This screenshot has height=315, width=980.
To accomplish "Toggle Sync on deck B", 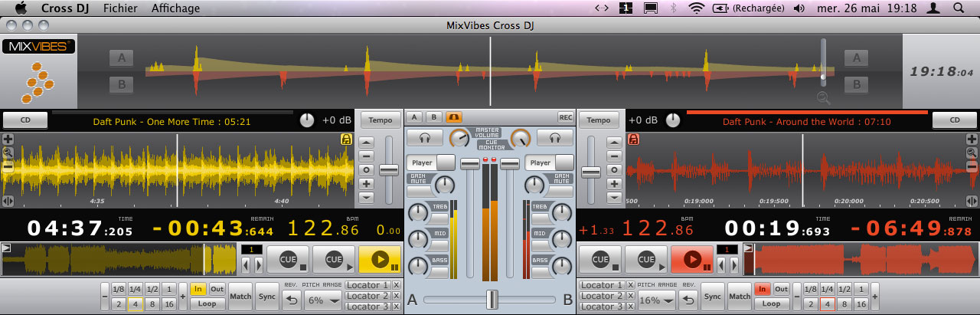I will coord(713,296).
